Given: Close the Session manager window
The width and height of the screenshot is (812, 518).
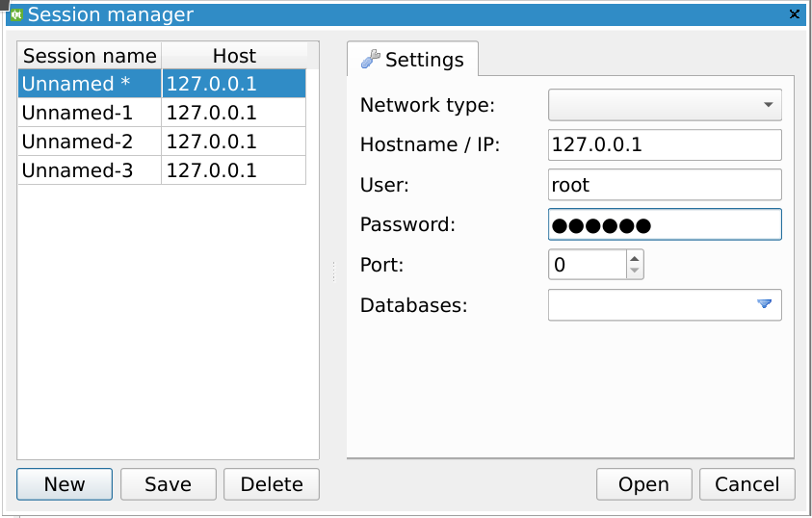Looking at the screenshot, I should (795, 14).
